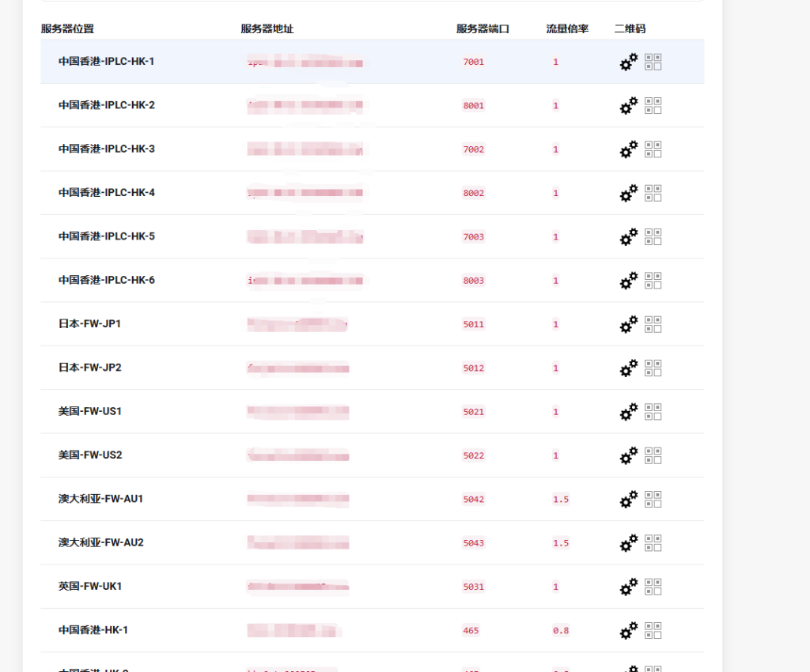
Task: Click gear icon in 英国-FW-UK1 row
Action: click(628, 587)
